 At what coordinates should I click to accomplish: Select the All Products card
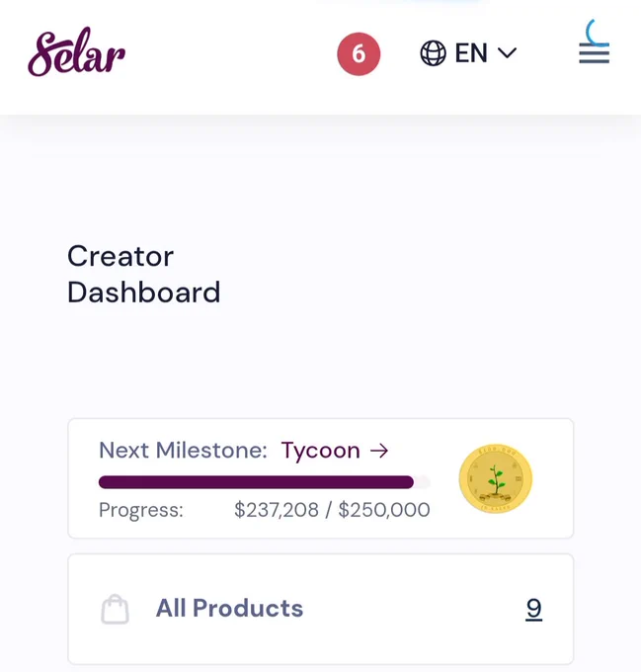point(321,609)
